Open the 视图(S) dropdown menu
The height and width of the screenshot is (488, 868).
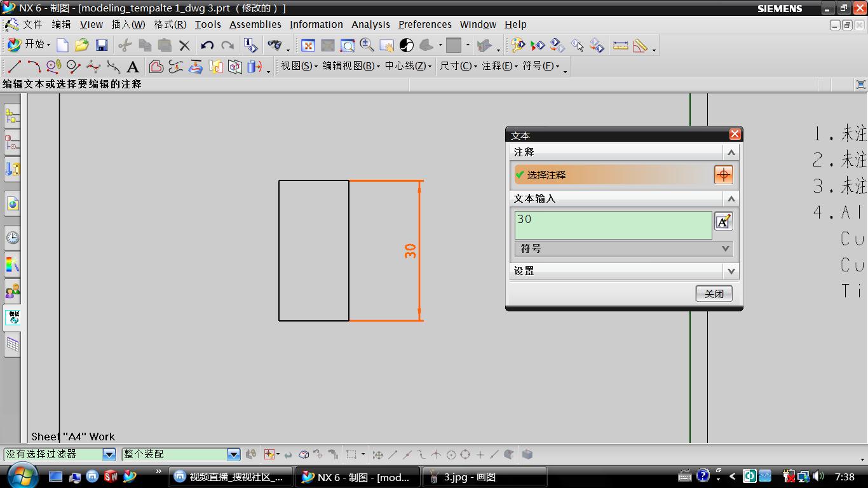click(299, 66)
